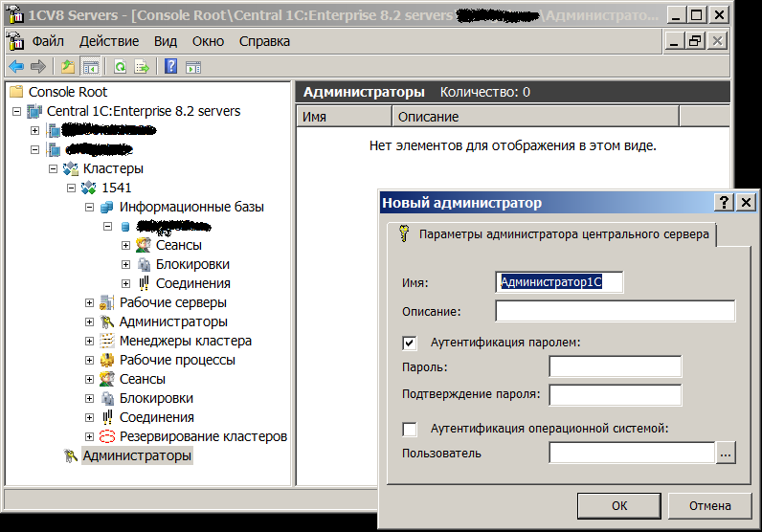This screenshot has width=762, height=532.
Task: Click the Refresh toolbar icon
Action: [120, 66]
